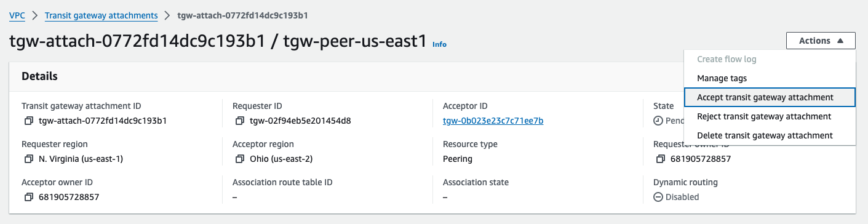Click the first breadcrumb chevron after VPC
This screenshot has height=224, width=868.
(x=34, y=15)
